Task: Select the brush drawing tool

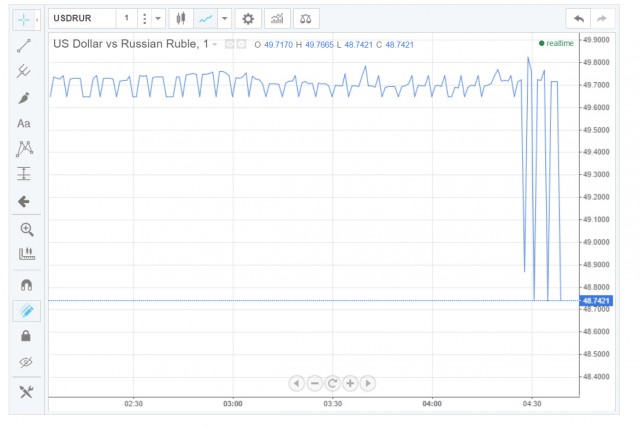Action: tap(24, 98)
